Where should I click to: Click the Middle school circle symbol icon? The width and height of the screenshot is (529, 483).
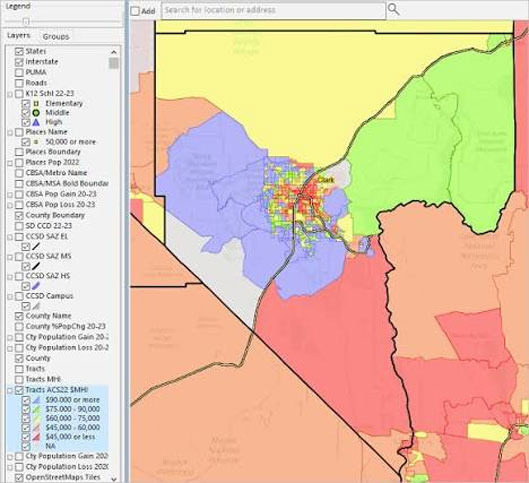click(x=36, y=113)
